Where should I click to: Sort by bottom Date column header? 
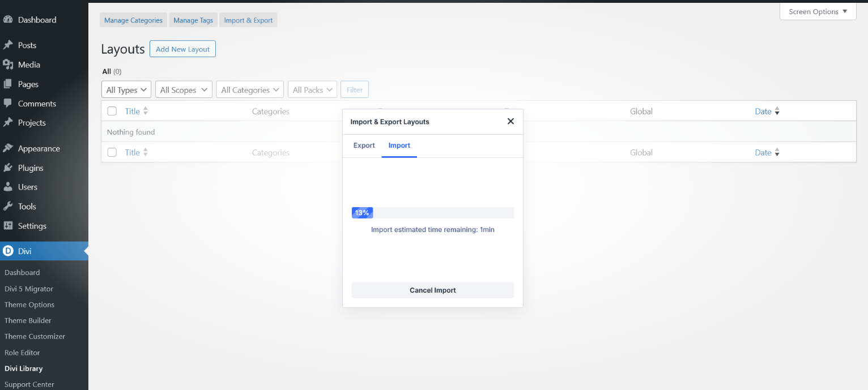pos(763,152)
